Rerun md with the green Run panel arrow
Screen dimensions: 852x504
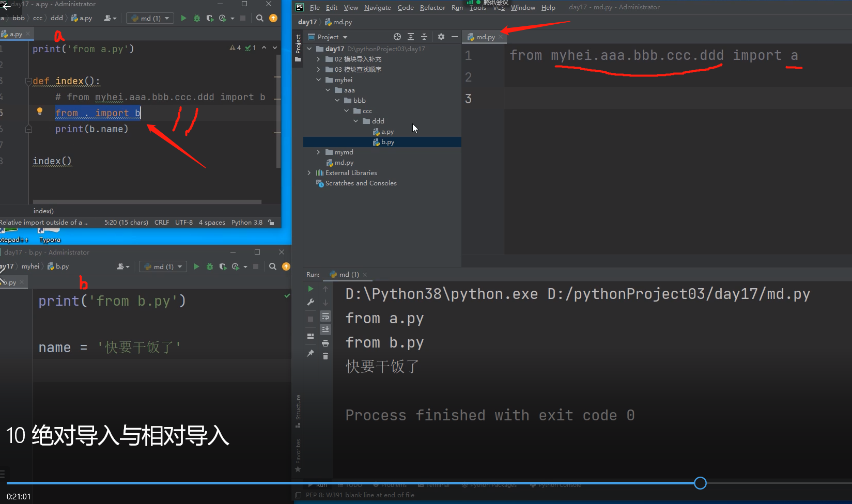tap(311, 289)
